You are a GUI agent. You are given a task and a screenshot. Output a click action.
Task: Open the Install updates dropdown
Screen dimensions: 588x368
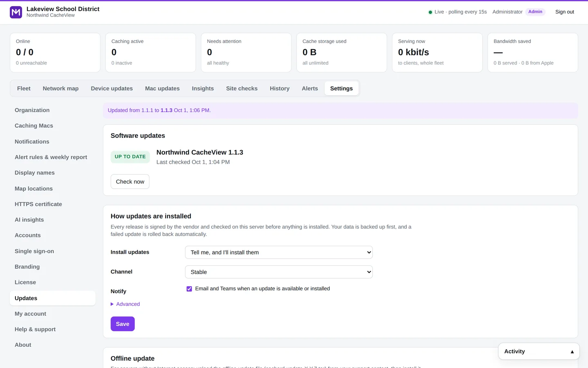click(279, 252)
